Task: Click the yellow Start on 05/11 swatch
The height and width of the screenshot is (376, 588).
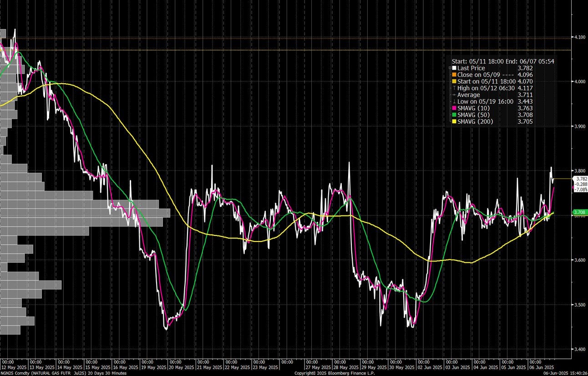Action: [x=454, y=81]
